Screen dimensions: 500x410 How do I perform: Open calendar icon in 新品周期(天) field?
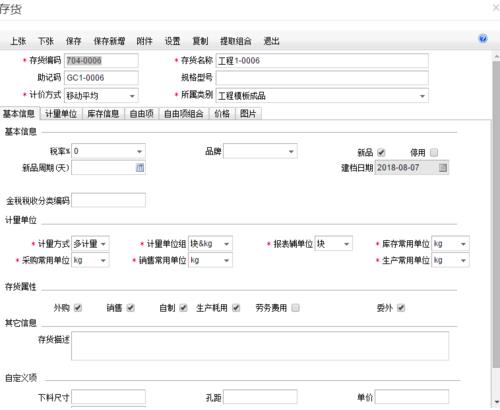tap(140, 168)
